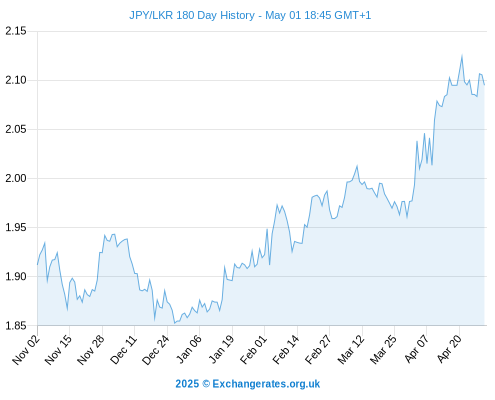Click the Feb 01 date label
The image size is (495, 400).
click(253, 350)
